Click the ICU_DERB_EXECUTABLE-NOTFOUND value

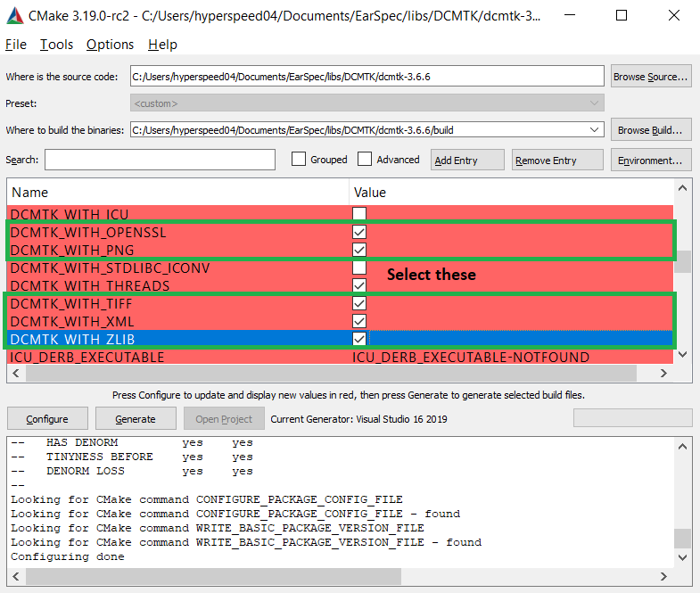coord(471,358)
